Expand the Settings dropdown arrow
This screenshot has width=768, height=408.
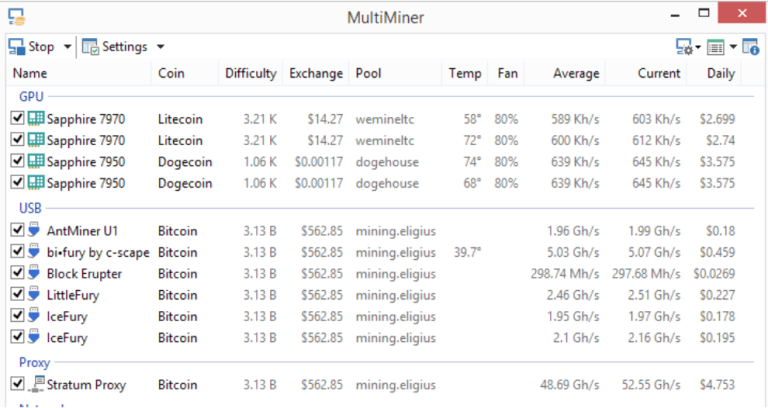(x=161, y=47)
